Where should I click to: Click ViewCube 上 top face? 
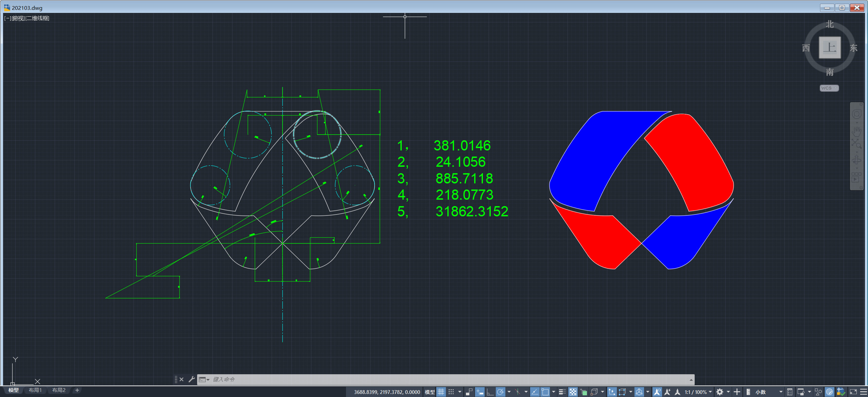[830, 48]
